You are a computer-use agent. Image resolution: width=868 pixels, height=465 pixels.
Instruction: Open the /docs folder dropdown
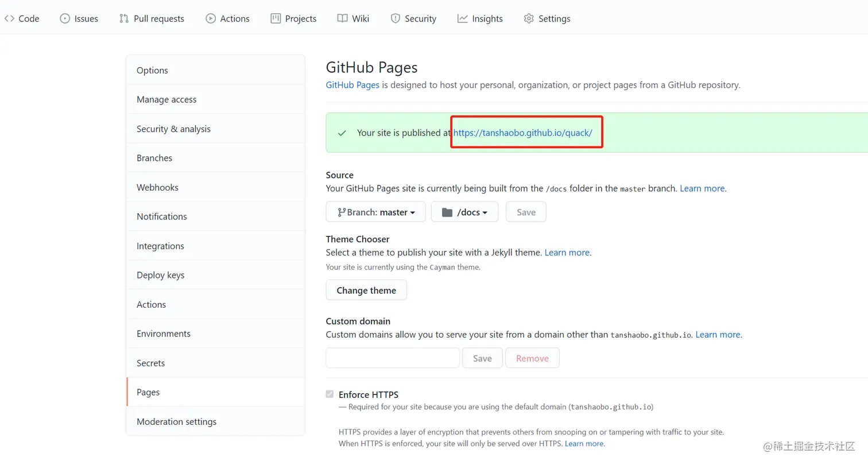pyautogui.click(x=464, y=212)
